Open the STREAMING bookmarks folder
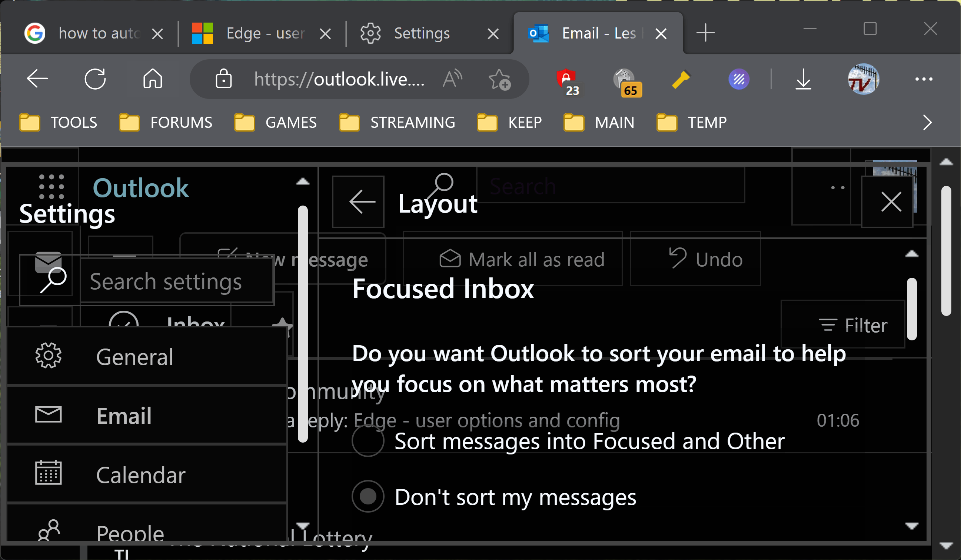 397,122
